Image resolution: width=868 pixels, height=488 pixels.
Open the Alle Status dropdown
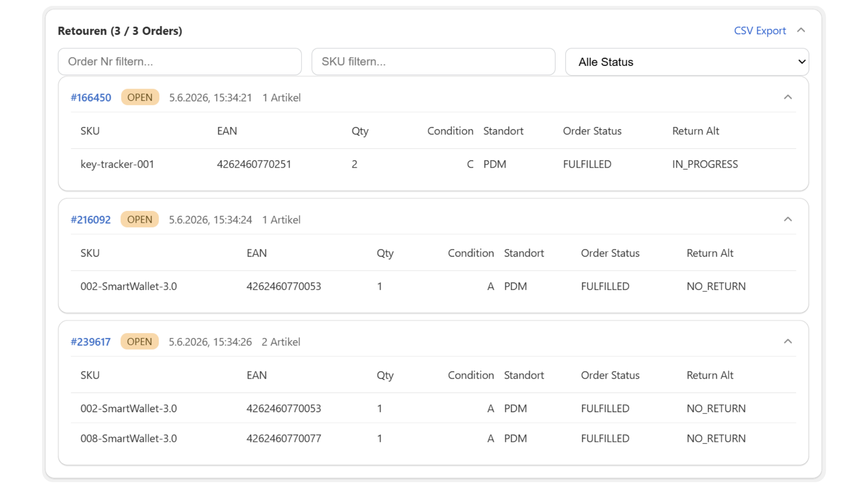pyautogui.click(x=687, y=62)
